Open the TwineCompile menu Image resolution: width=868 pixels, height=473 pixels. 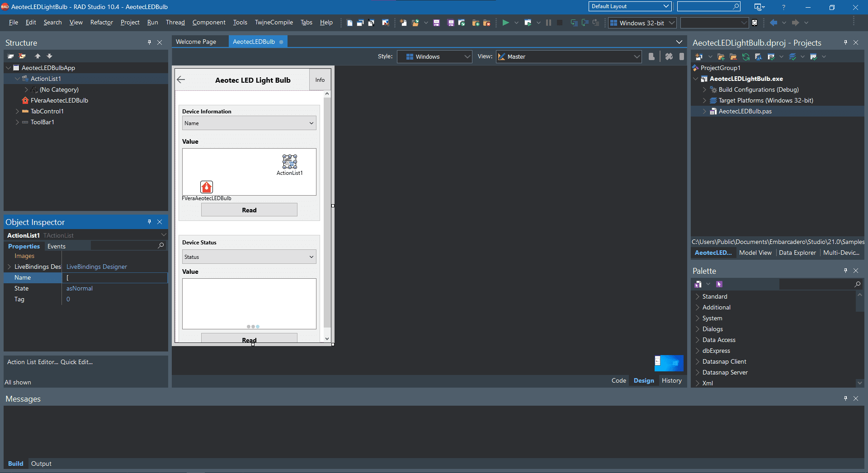point(274,23)
